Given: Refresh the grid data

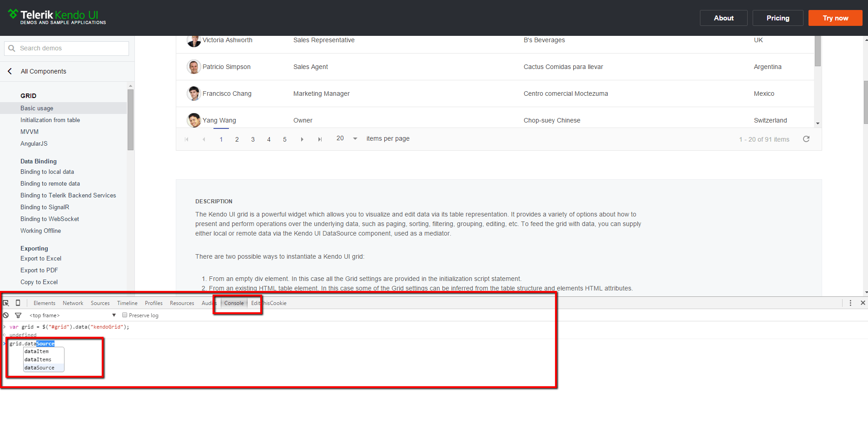Looking at the screenshot, I should (x=806, y=139).
